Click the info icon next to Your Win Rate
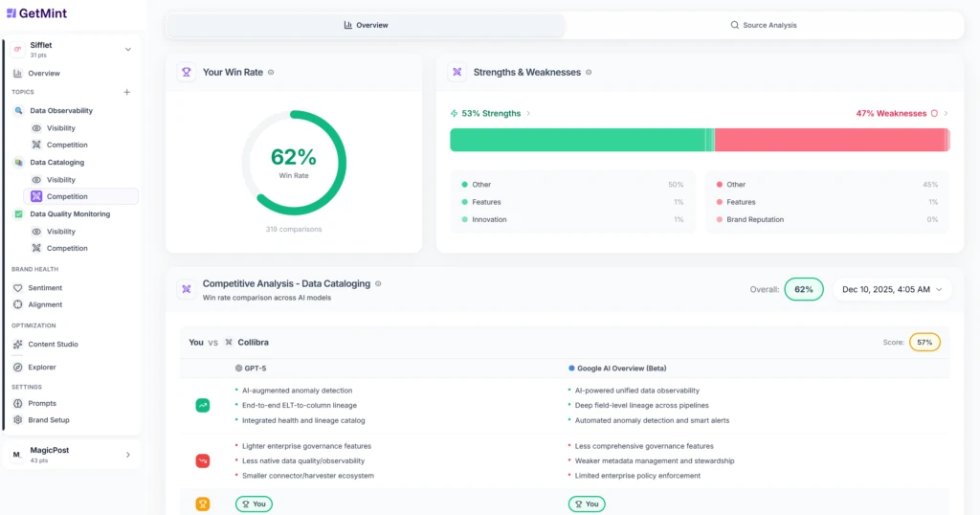Viewport: 980px width, 515px height. (x=271, y=73)
